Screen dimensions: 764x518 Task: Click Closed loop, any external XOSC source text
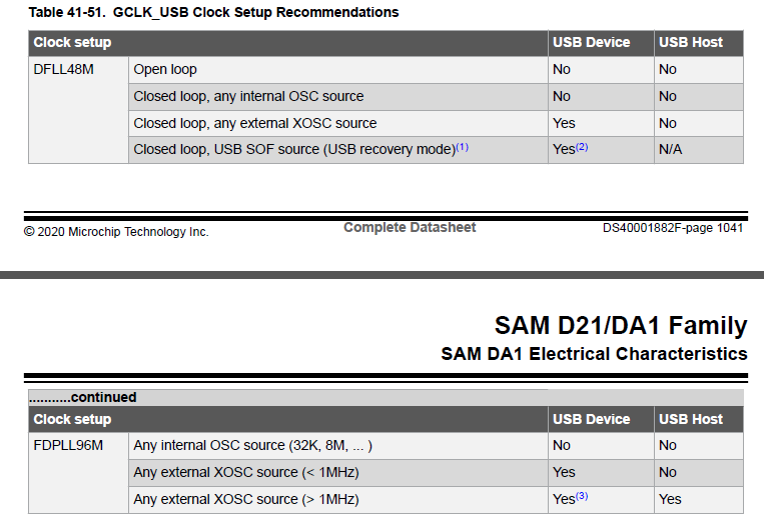(x=255, y=123)
